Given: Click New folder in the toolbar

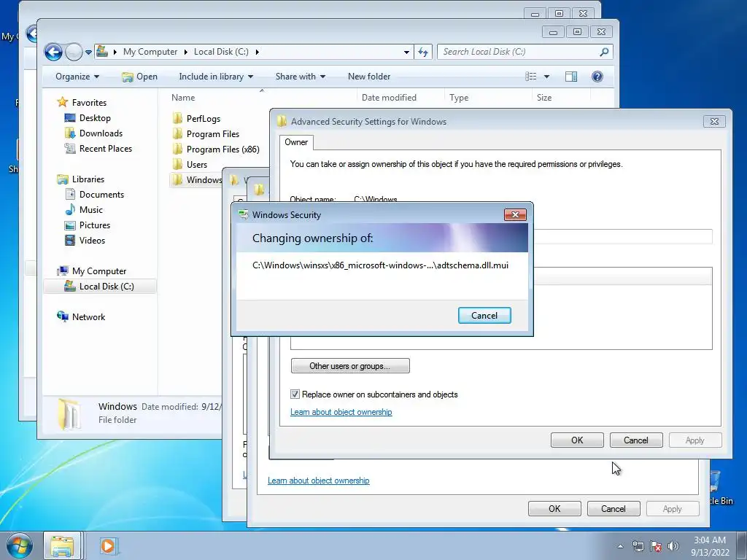Looking at the screenshot, I should pyautogui.click(x=368, y=77).
